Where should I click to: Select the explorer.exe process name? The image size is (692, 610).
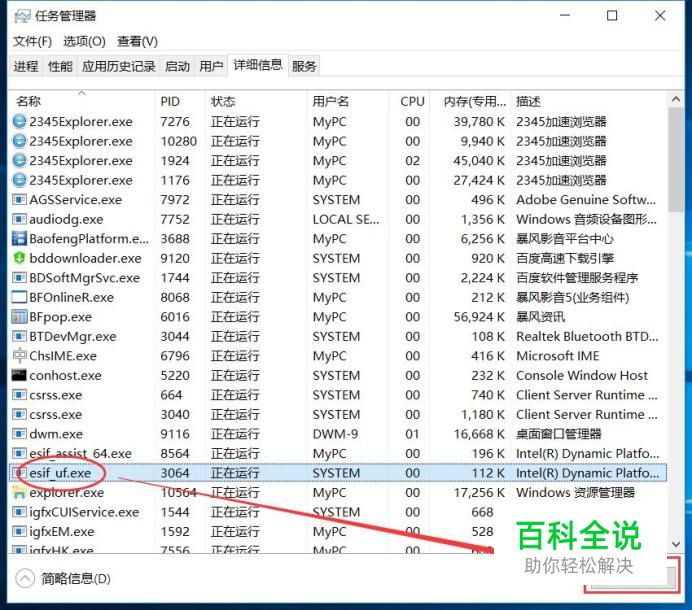pos(67,493)
